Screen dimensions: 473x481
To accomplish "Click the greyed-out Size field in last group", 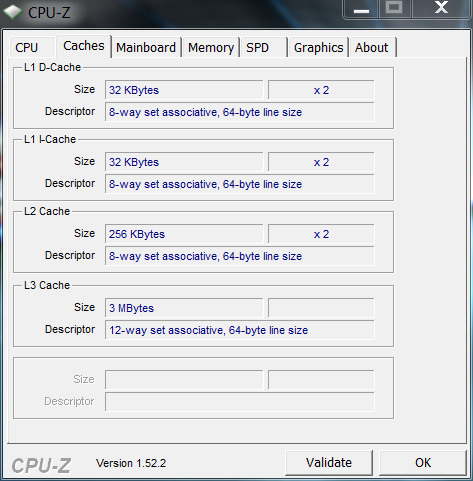I will point(184,380).
